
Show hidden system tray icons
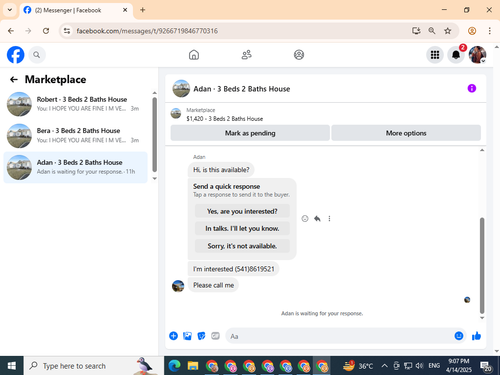coord(384,366)
